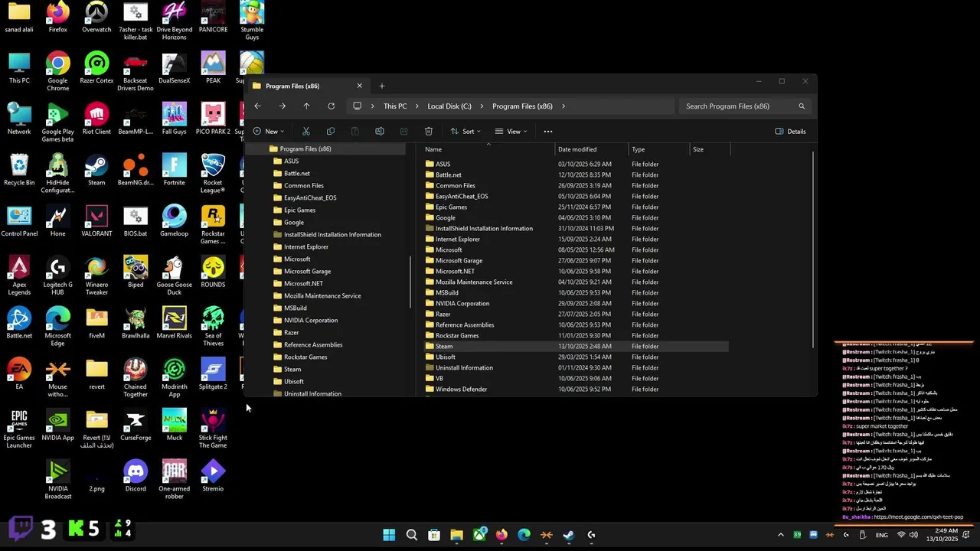Screen dimensions: 980x551
Task: Open the Xbox icon on the taskbar
Action: click(x=479, y=535)
